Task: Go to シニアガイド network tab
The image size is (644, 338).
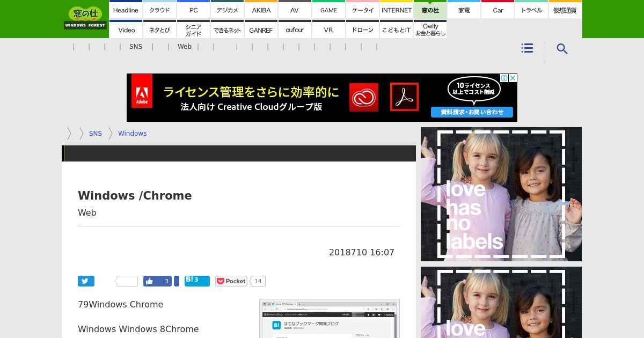Action: 193,30
